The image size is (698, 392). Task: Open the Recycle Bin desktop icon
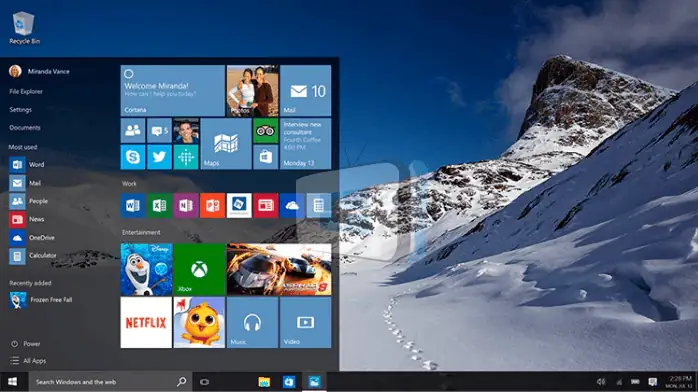(24, 28)
